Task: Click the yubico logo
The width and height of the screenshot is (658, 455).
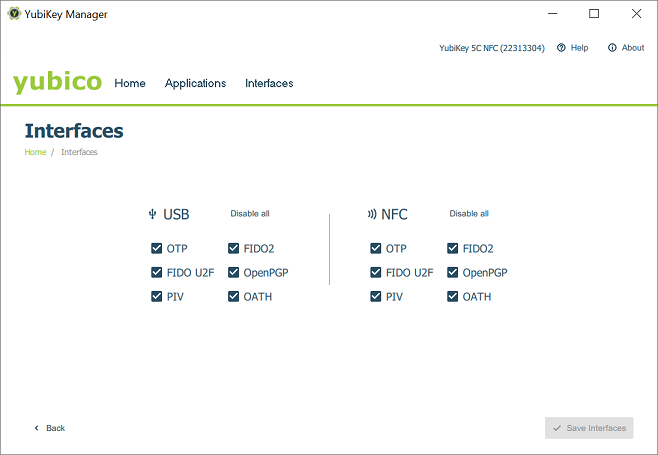Action: click(57, 82)
